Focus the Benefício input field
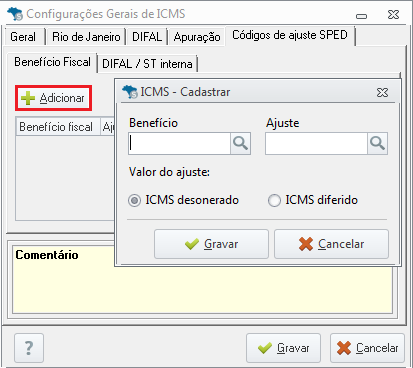The width and height of the screenshot is (413, 368). pos(179,144)
